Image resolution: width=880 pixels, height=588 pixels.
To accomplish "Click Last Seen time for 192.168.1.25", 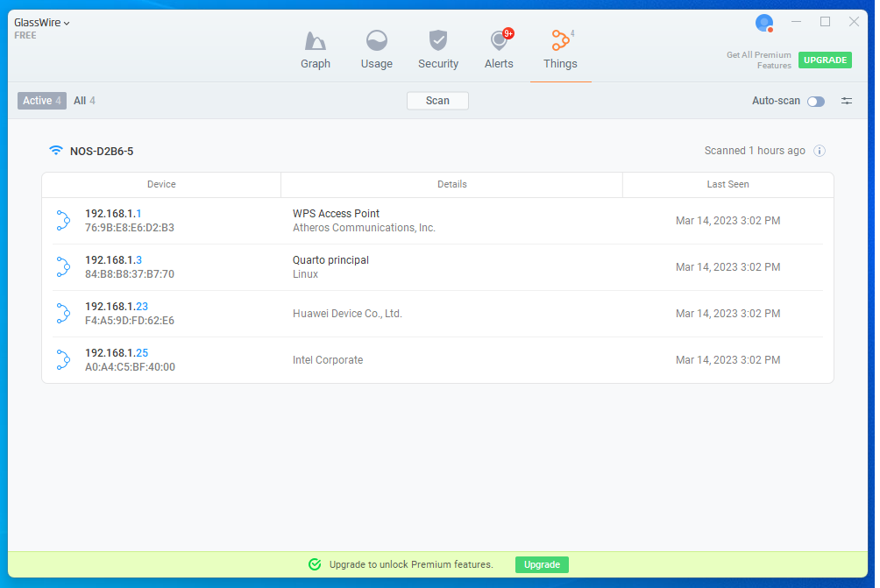I will (727, 360).
